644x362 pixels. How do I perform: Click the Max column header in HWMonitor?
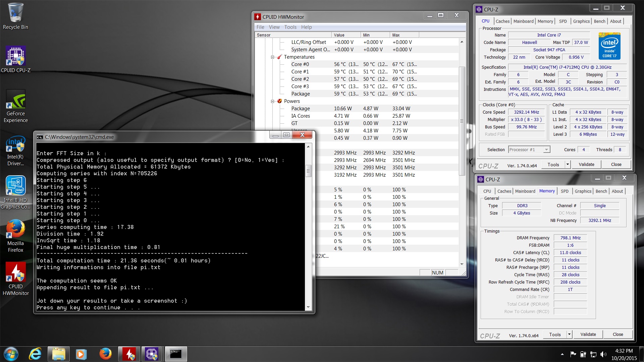click(405, 35)
